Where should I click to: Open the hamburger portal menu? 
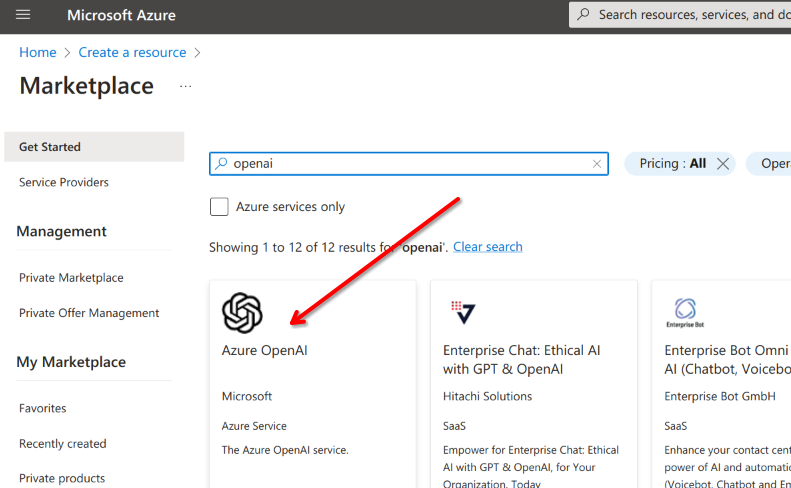click(23, 15)
